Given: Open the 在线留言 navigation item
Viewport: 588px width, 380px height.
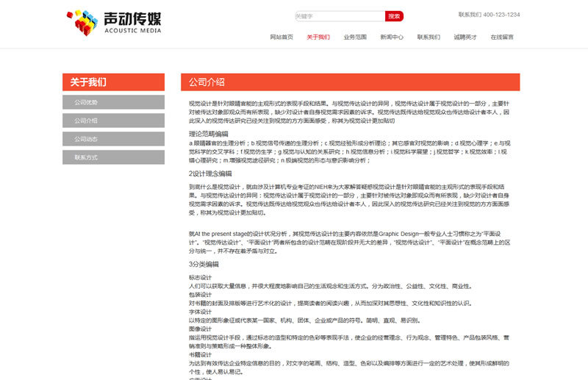Looking at the screenshot, I should coord(502,37).
